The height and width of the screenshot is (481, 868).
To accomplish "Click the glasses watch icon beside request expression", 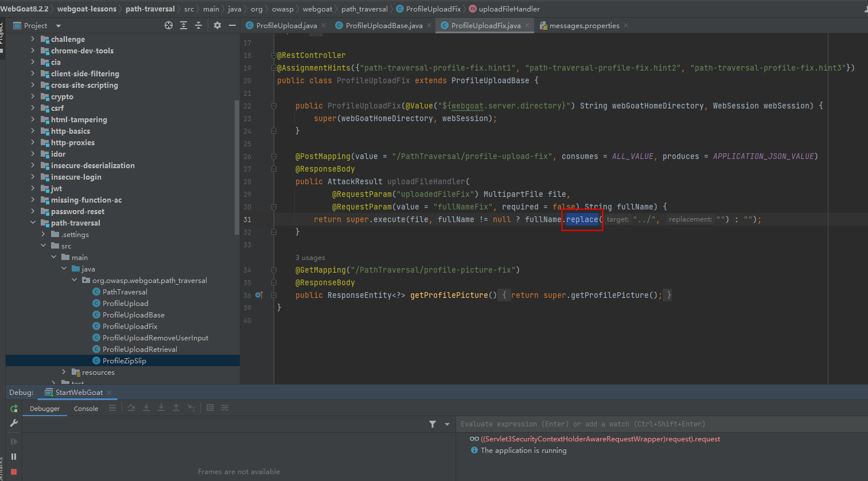I will [x=474, y=439].
